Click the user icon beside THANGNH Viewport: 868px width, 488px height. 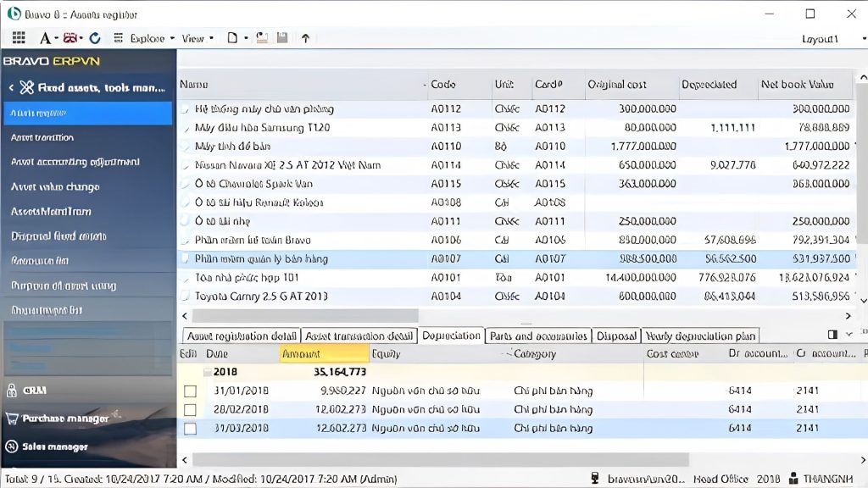click(793, 478)
